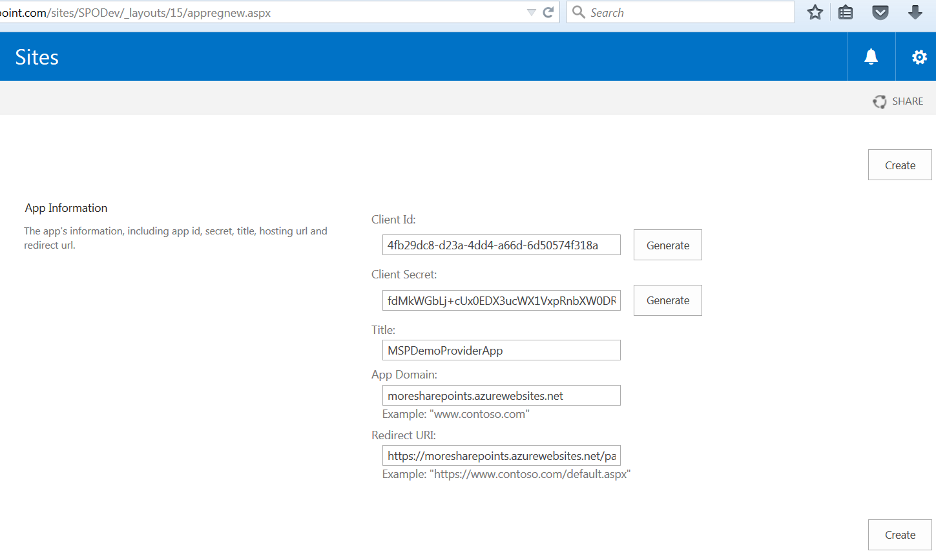The height and width of the screenshot is (560, 936).
Task: Click the Redirect URI input field
Action: click(501, 455)
